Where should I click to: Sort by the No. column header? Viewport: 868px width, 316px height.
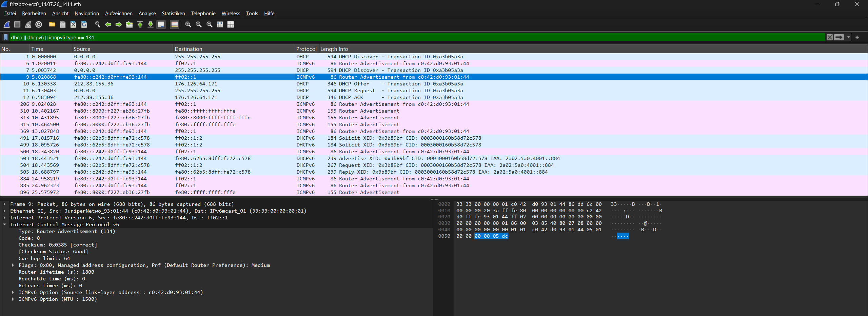tap(15, 49)
